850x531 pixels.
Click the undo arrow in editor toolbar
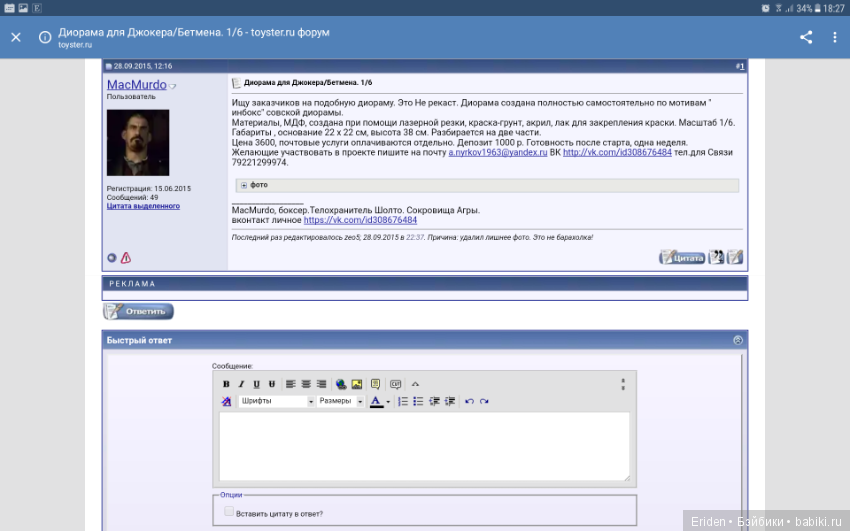point(469,401)
